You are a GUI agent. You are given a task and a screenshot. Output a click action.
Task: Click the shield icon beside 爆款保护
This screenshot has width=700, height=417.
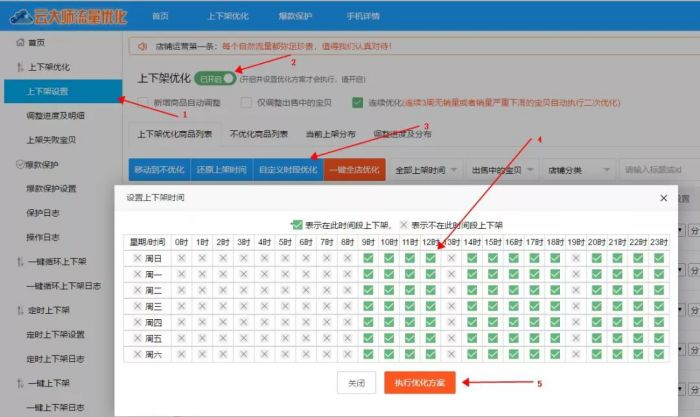point(20,164)
